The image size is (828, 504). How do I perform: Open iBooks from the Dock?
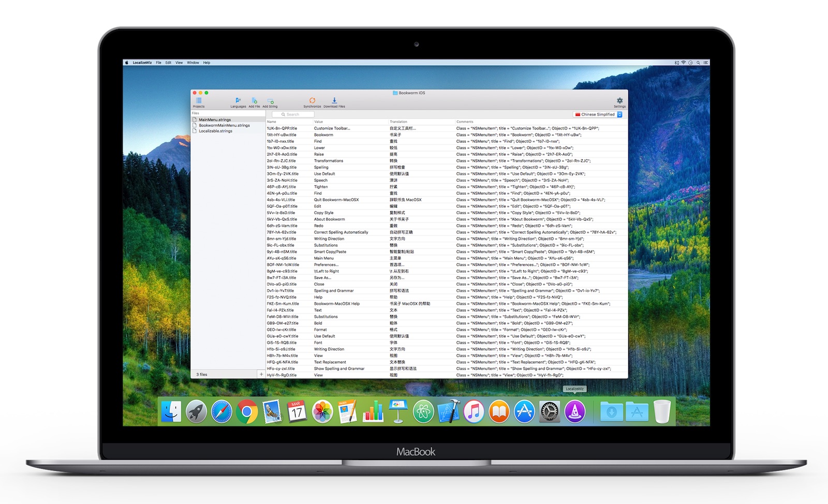click(x=499, y=412)
